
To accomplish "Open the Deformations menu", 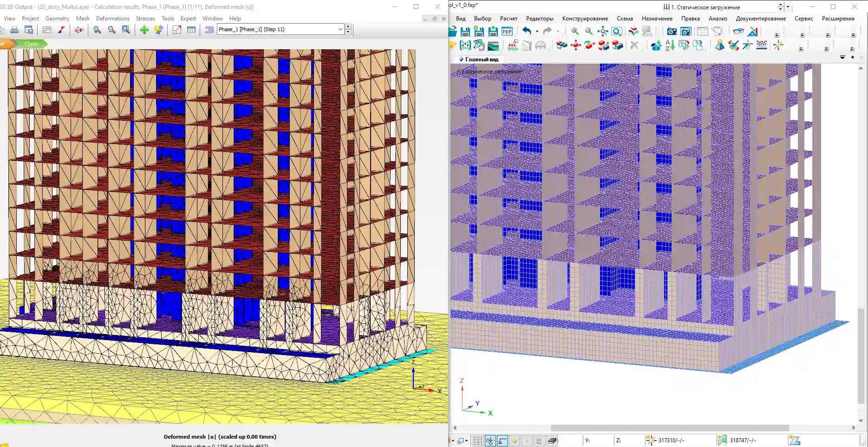I will point(112,19).
